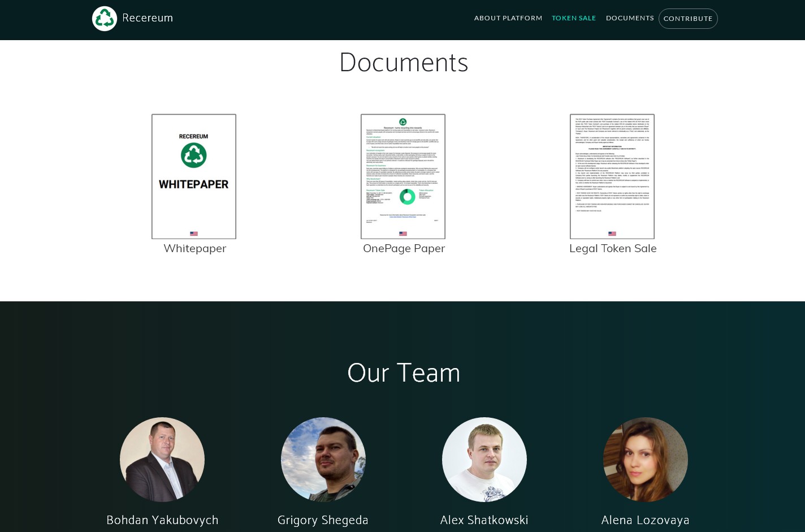Image resolution: width=805 pixels, height=532 pixels.
Task: Select US flag icon on Whitepaper
Action: pos(194,233)
